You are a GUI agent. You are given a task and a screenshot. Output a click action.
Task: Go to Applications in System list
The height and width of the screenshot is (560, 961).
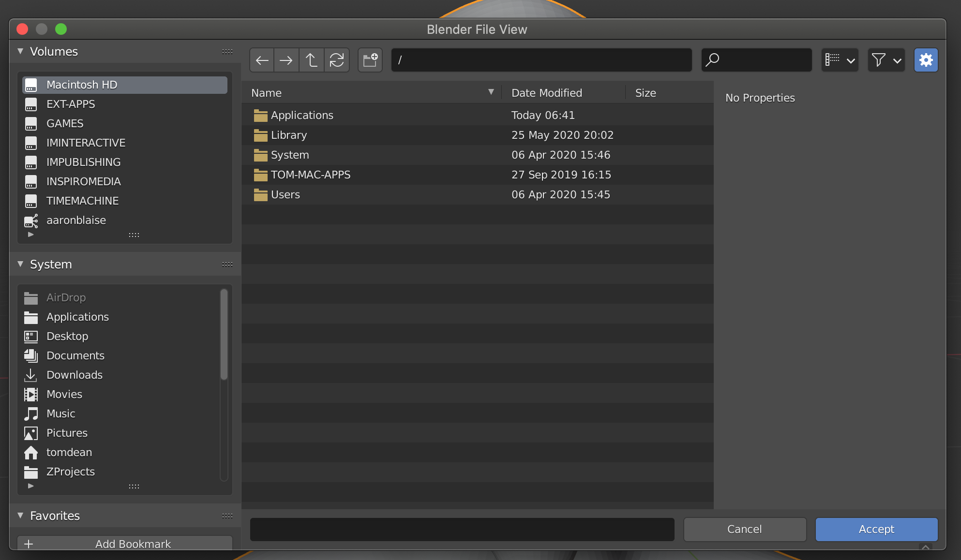coord(121,317)
